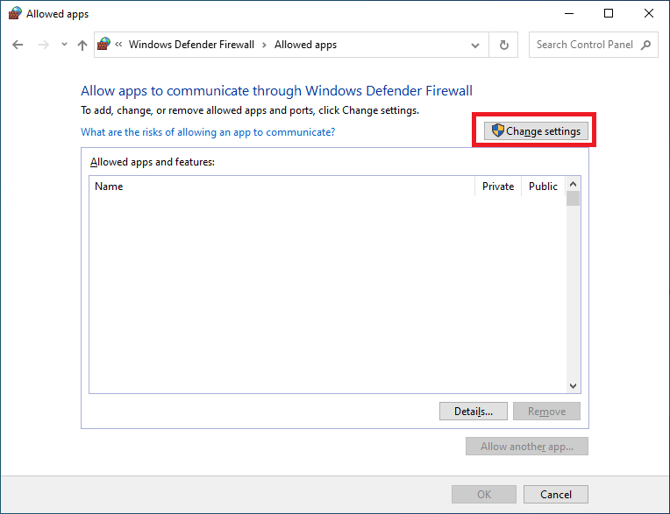Confirm with the OK button
670x514 pixels.
(x=484, y=494)
